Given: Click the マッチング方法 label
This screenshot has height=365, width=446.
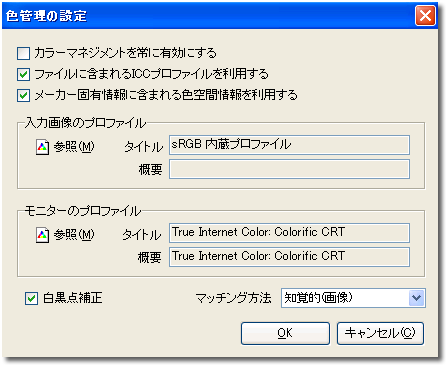Looking at the screenshot, I should [233, 298].
